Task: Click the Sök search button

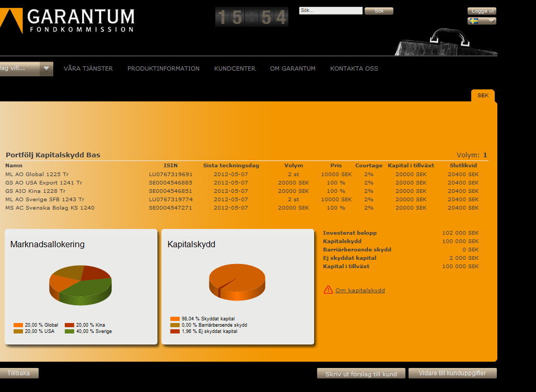Action: (379, 11)
